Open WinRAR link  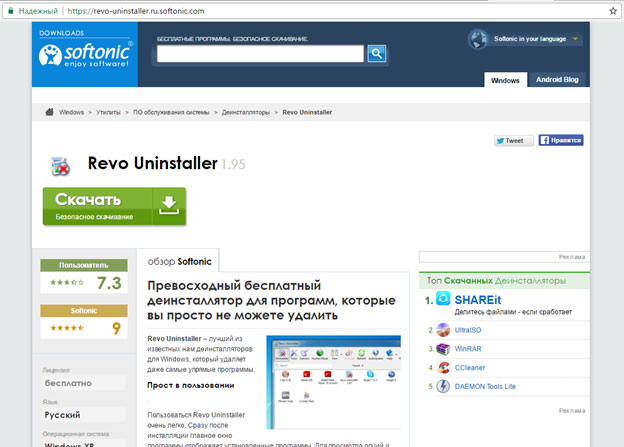coord(468,349)
